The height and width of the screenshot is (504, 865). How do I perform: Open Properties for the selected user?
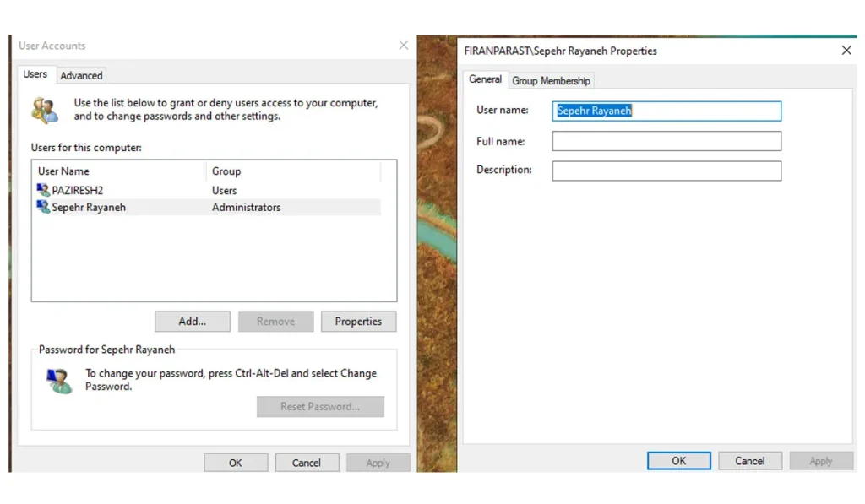[x=358, y=322]
